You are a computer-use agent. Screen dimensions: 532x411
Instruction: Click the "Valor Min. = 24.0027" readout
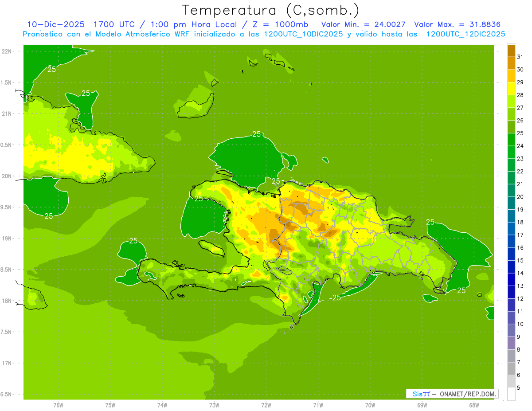363,24
